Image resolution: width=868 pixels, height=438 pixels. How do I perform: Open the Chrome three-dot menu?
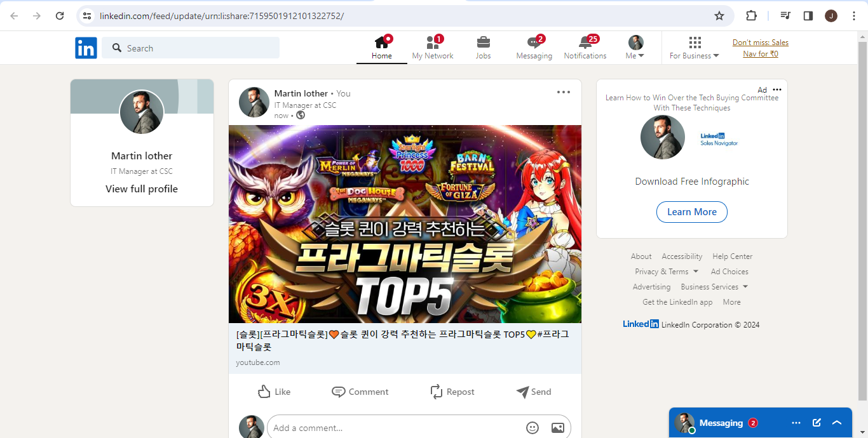(854, 16)
